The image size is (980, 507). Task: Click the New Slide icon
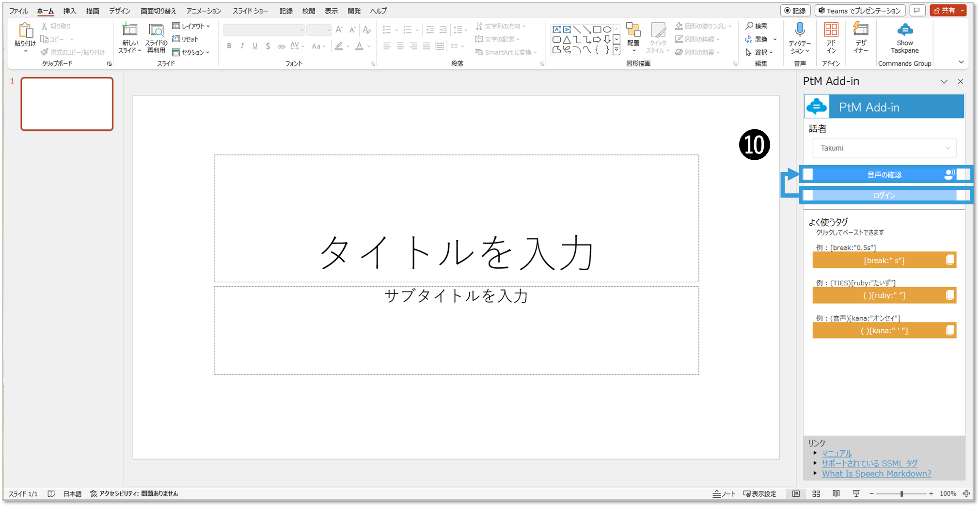tap(129, 31)
